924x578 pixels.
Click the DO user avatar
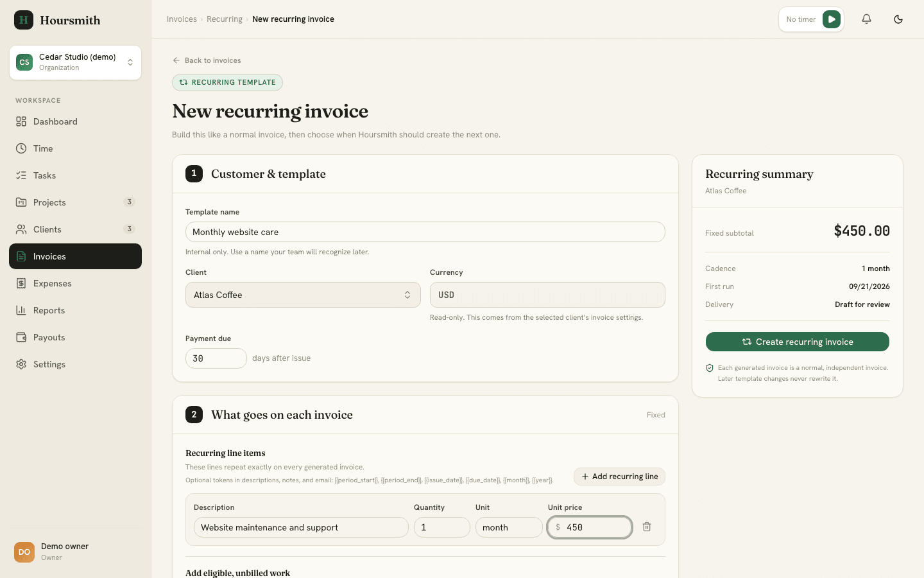pos(24,552)
